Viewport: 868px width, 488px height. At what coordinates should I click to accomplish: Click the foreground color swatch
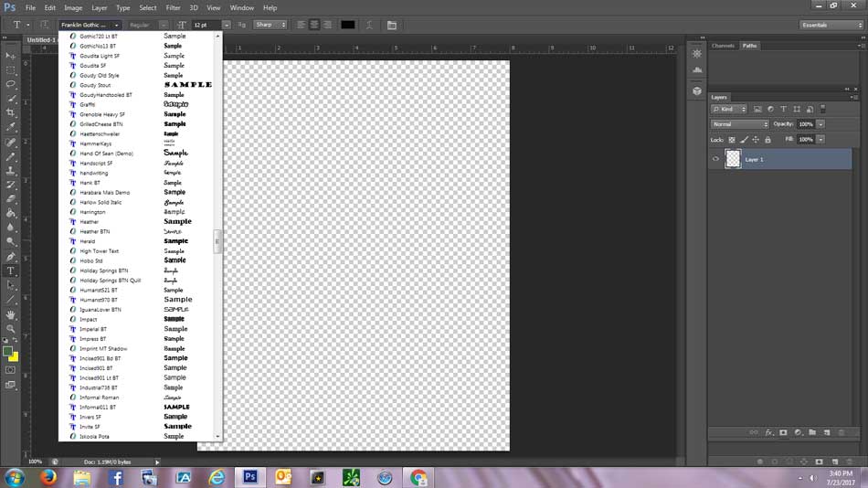(7, 351)
